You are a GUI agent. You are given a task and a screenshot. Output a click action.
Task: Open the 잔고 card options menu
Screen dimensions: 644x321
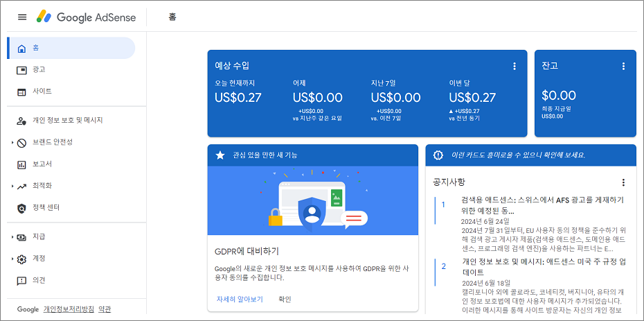click(x=623, y=66)
